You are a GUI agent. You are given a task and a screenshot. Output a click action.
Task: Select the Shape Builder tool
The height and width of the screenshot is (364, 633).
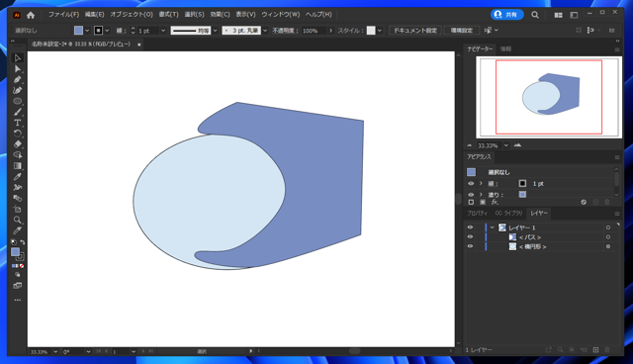(18, 155)
